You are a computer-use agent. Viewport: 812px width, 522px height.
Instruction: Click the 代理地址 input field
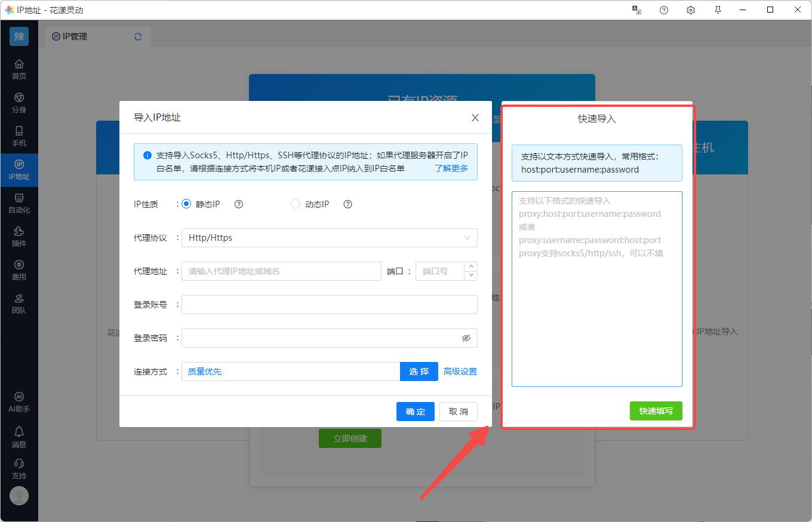coord(281,271)
